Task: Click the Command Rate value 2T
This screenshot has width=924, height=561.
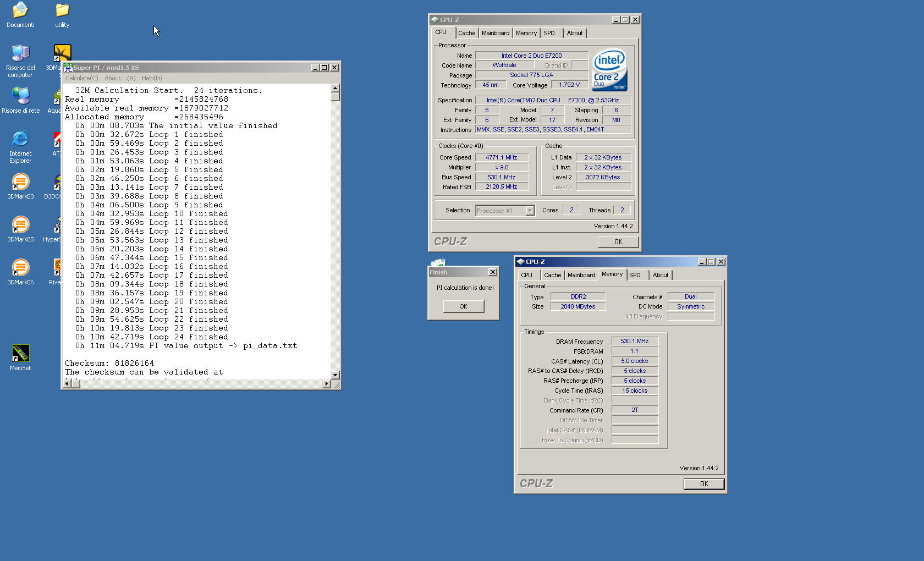Action: point(635,410)
